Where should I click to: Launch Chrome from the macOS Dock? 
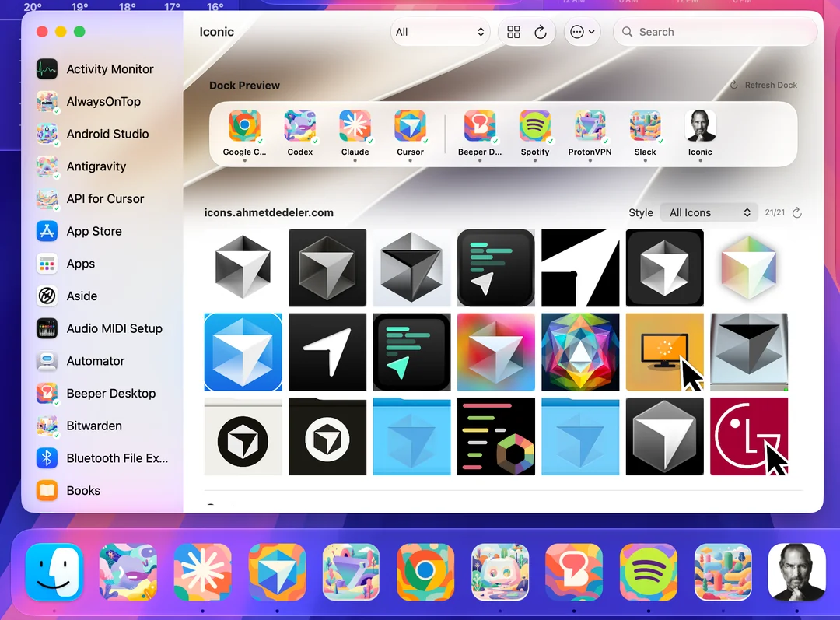point(425,572)
